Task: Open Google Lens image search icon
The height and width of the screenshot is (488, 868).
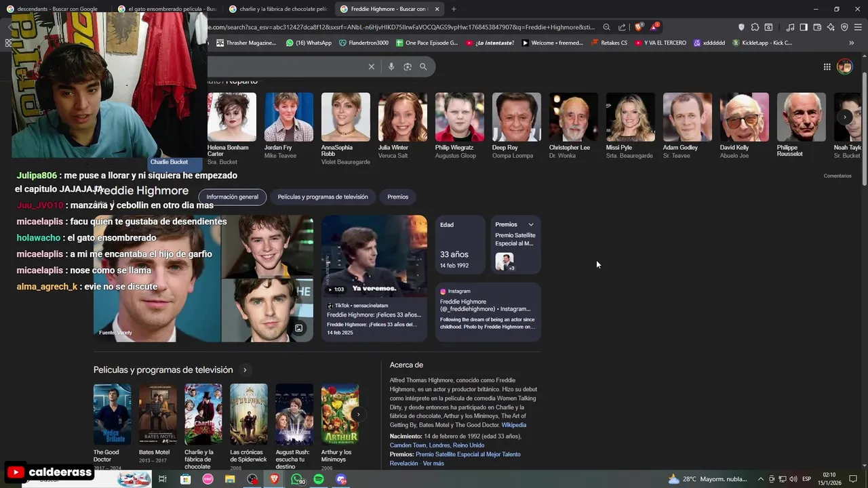Action: click(408, 66)
